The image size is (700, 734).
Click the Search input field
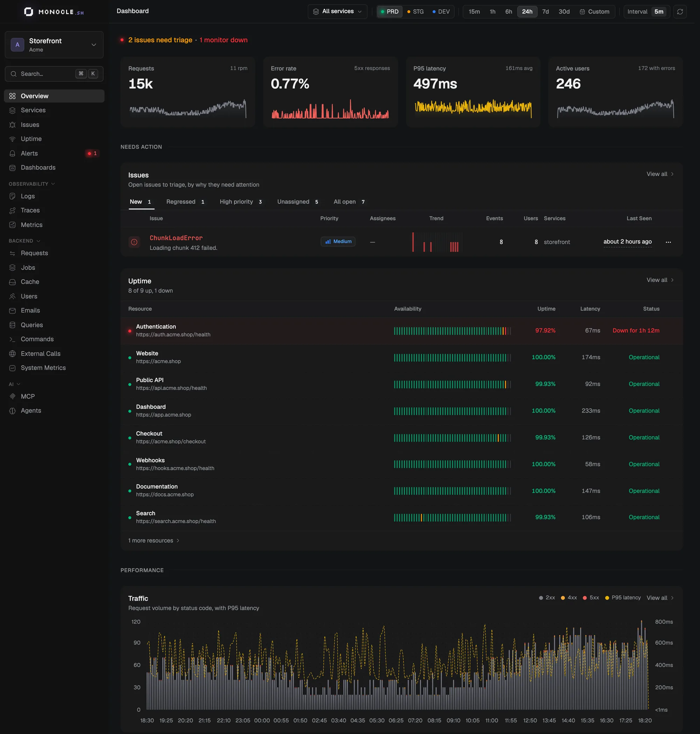(x=54, y=74)
